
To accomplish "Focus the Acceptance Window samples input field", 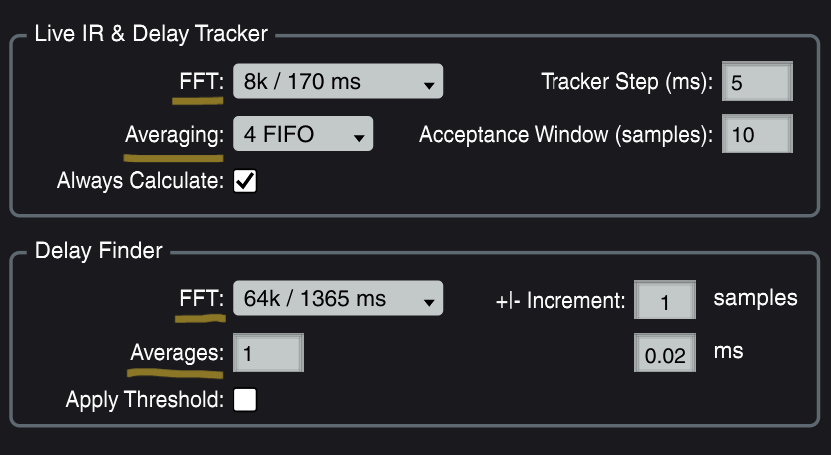I will [x=757, y=134].
